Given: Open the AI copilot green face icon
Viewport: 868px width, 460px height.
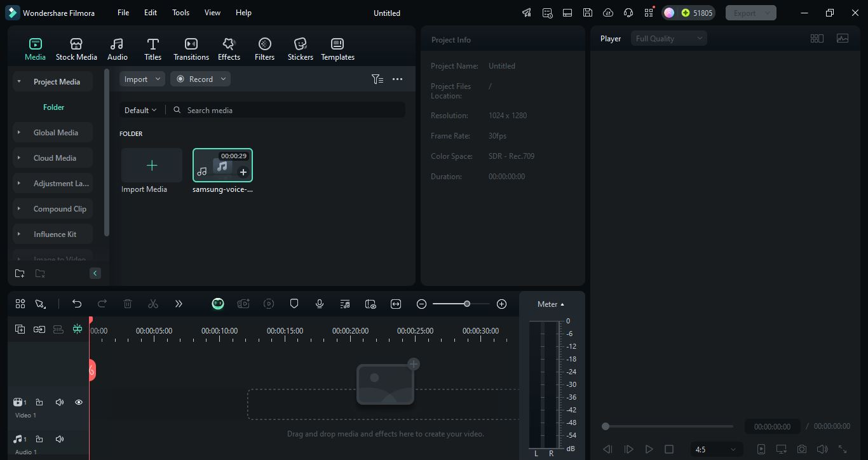Looking at the screenshot, I should point(218,304).
